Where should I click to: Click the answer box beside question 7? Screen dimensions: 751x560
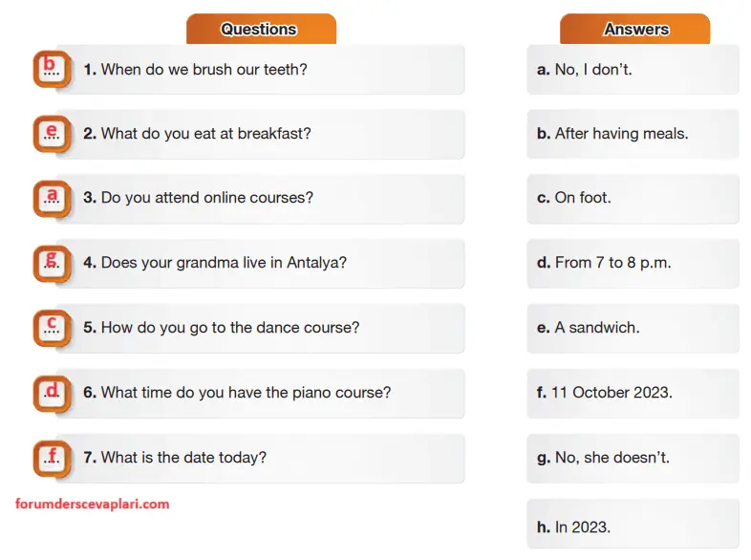pos(51,457)
